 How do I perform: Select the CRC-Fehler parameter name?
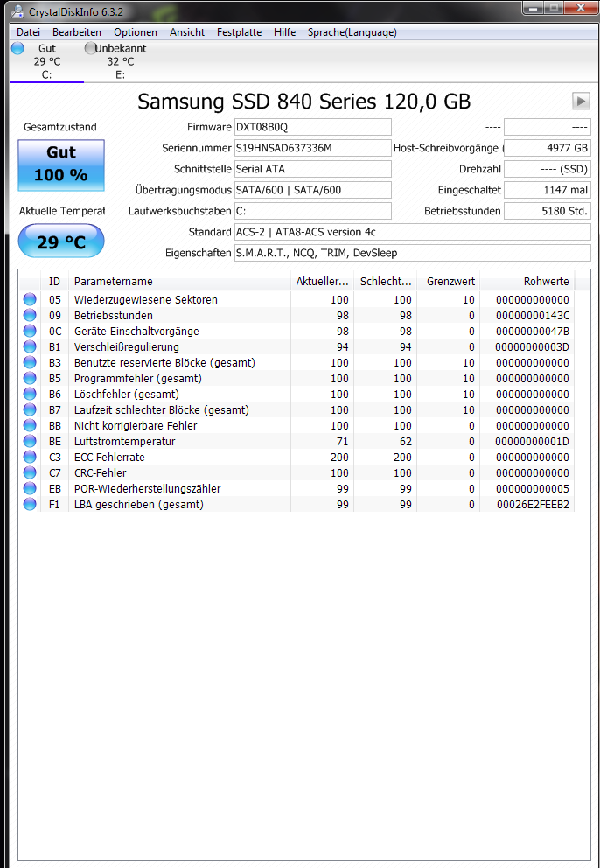pyautogui.click(x=101, y=472)
